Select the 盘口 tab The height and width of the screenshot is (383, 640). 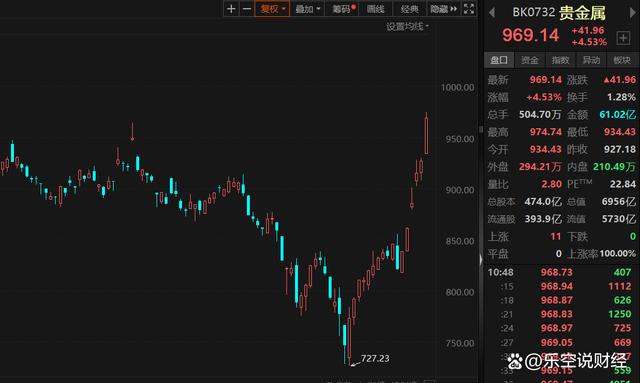(x=499, y=60)
